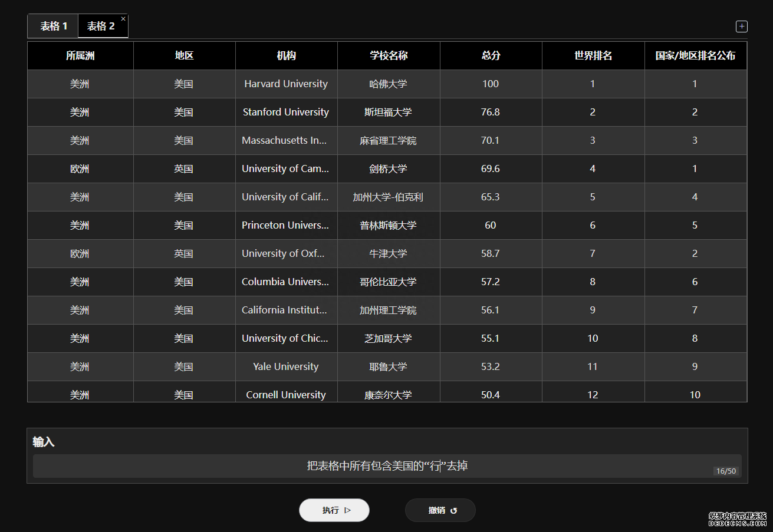Click the 耶鲁大学 cell

(389, 367)
